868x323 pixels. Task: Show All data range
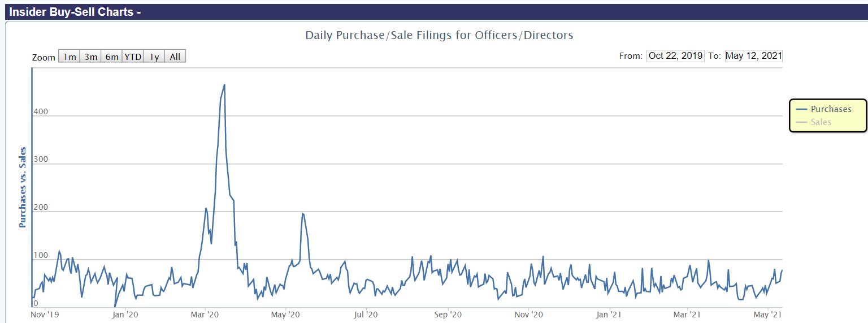175,57
